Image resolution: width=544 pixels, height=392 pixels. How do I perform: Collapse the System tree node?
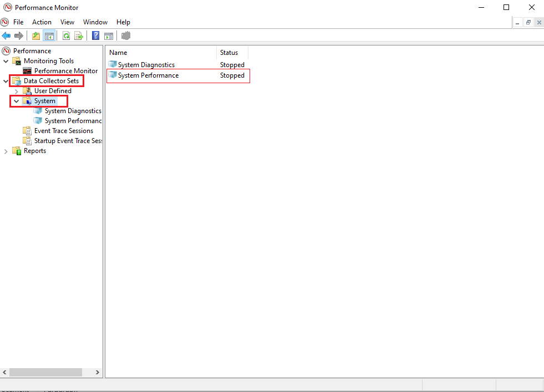[16, 101]
